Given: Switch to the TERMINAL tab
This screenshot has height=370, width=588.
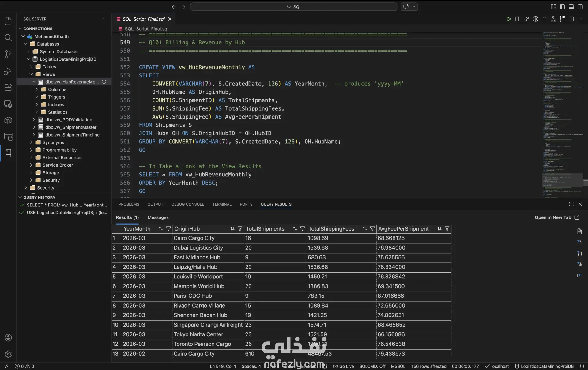Looking at the screenshot, I should 222,204.
